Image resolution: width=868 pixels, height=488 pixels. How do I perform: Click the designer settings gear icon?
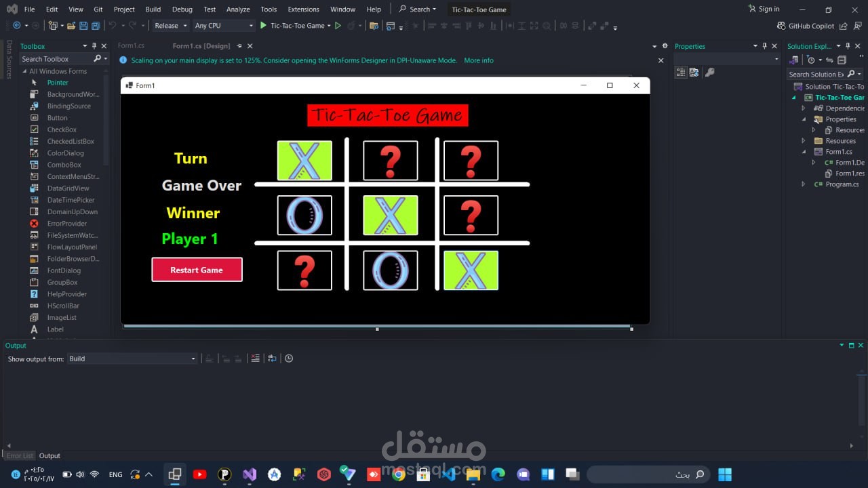tap(665, 46)
